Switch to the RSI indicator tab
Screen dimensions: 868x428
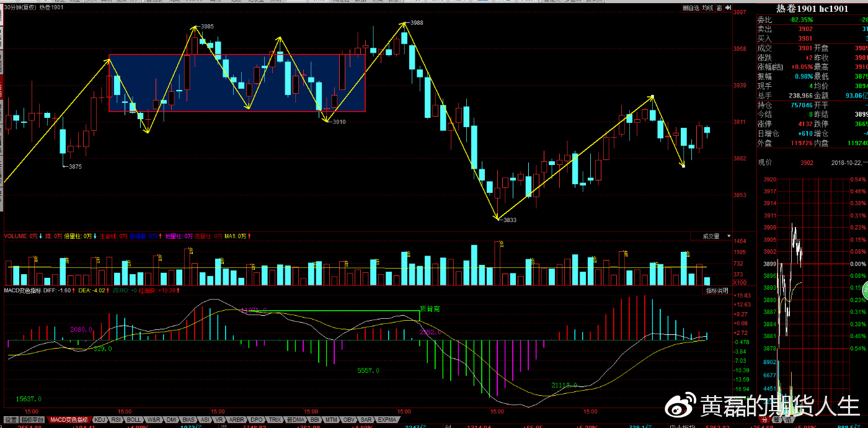tap(116, 420)
